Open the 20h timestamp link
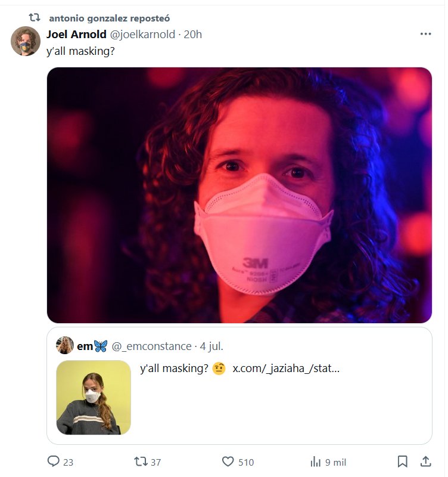448x477 pixels. [193, 35]
